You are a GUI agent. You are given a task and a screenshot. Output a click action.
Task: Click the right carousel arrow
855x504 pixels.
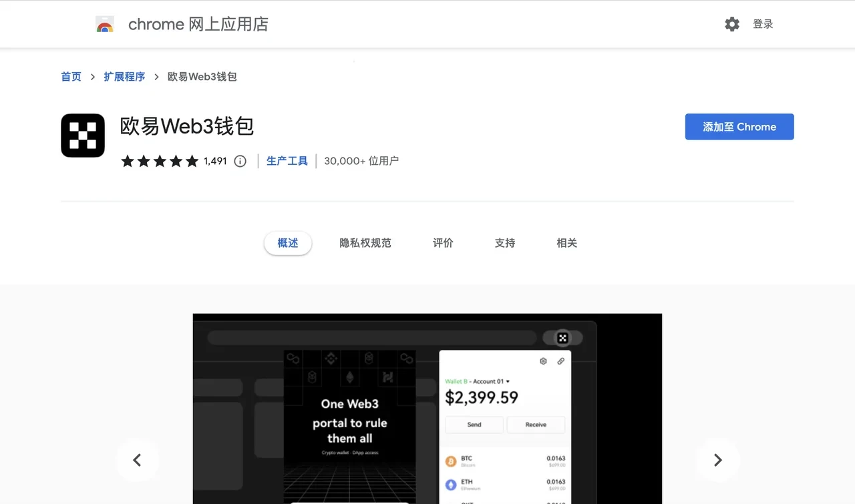pos(717,460)
